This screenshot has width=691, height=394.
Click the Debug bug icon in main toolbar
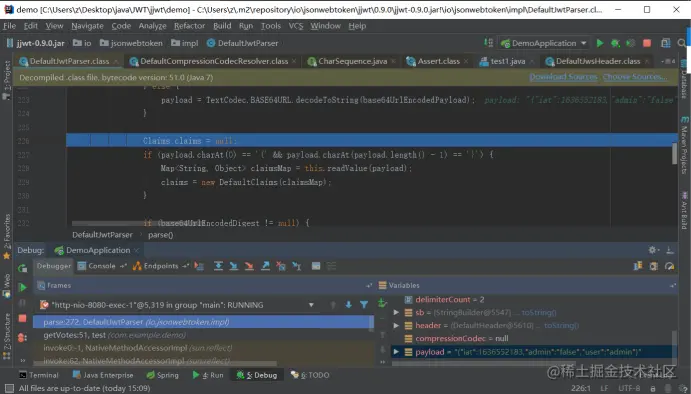(x=615, y=43)
